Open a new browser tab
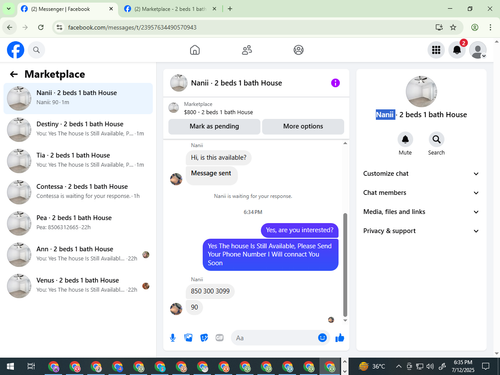 (230, 9)
